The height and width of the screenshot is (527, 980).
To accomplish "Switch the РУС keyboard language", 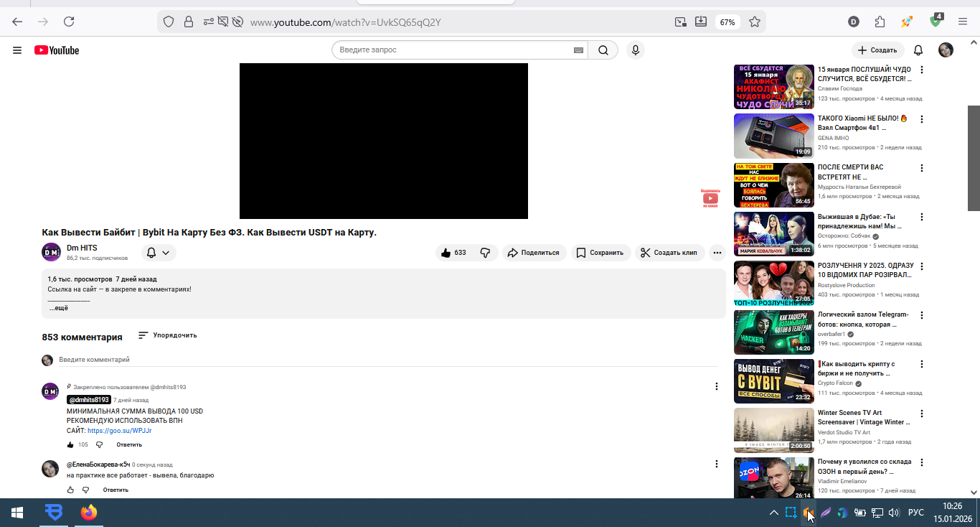I will click(916, 513).
